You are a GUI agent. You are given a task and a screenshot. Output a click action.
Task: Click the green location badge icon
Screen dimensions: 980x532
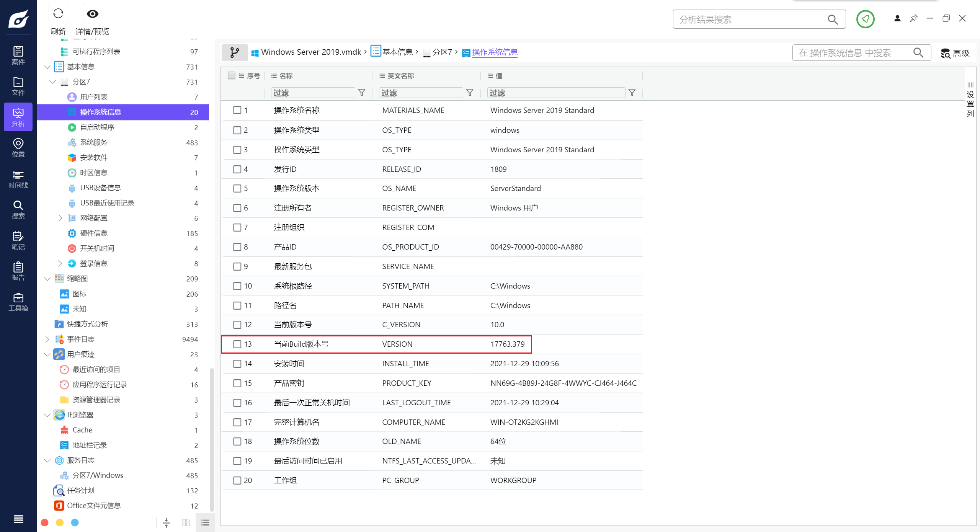(865, 19)
